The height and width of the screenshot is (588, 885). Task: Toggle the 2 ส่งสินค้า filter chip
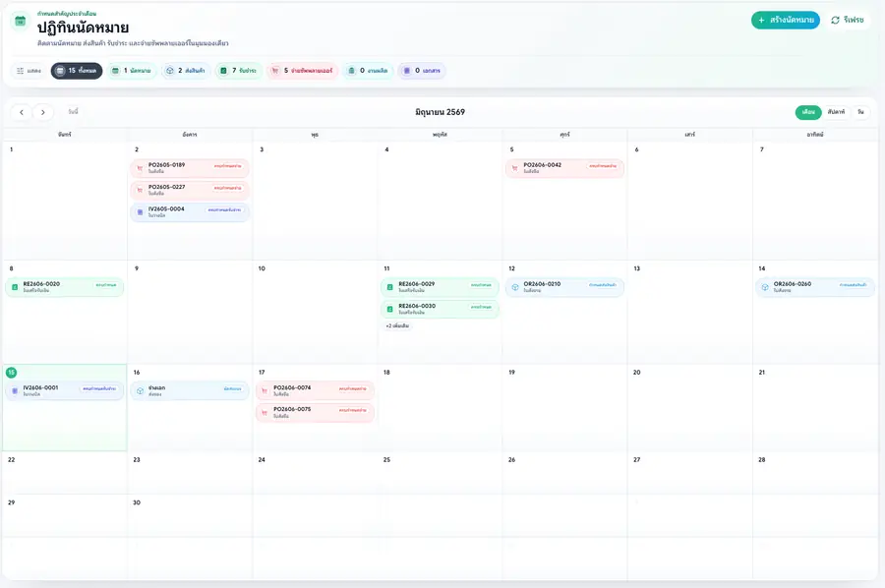[x=186, y=71]
